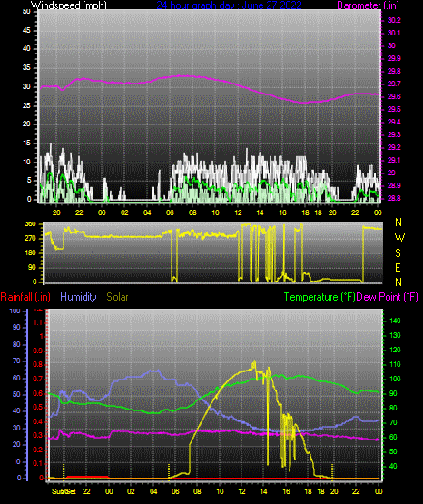Click the '360' wind direction axis value

(30, 224)
